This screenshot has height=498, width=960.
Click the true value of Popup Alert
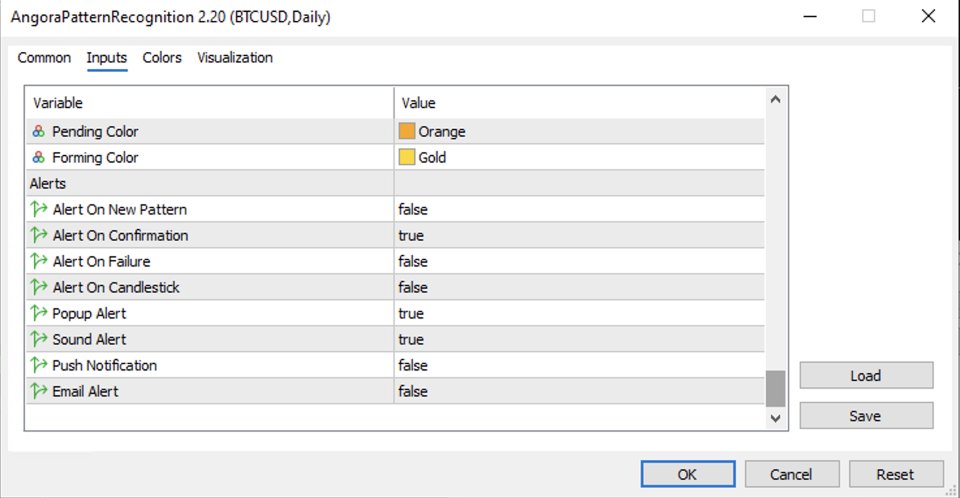[x=411, y=314]
